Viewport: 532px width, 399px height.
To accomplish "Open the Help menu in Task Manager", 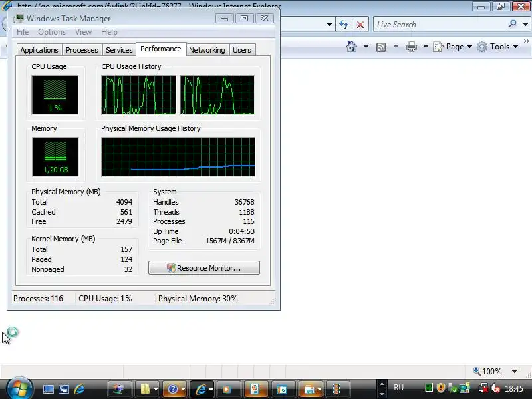I will click(x=109, y=32).
